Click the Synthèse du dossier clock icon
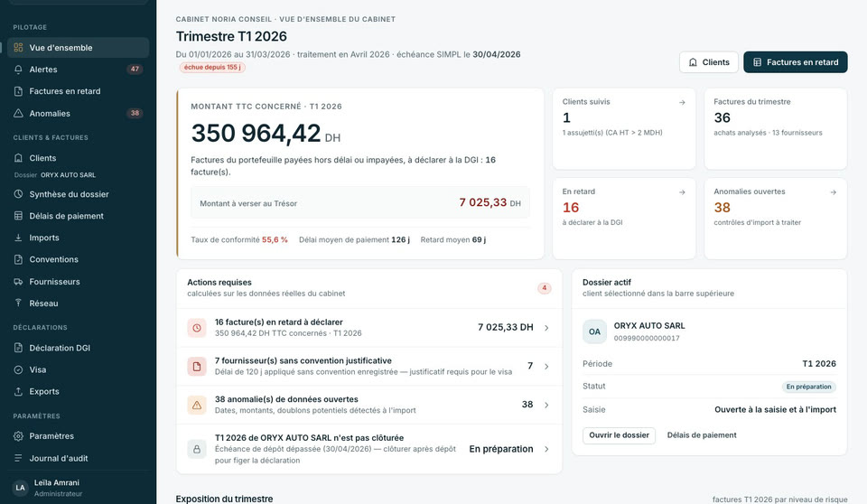 [x=18, y=194]
